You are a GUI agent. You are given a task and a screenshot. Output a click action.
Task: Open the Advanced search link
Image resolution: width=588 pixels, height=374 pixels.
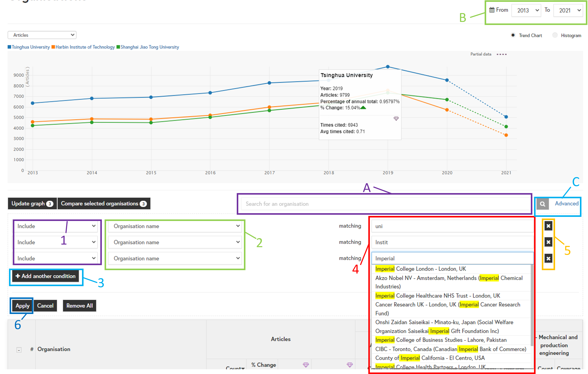[567, 203]
